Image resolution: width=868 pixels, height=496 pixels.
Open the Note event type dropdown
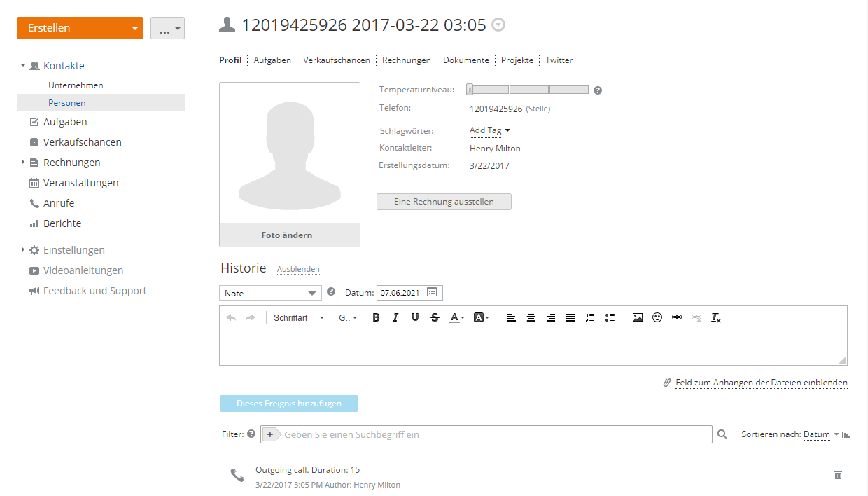point(270,293)
